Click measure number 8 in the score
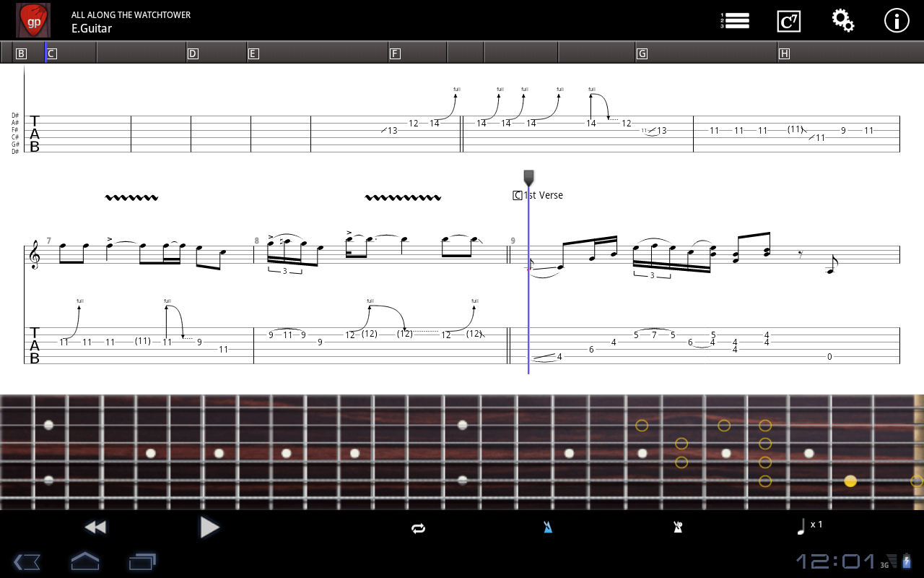This screenshot has height=578, width=924. [x=256, y=241]
